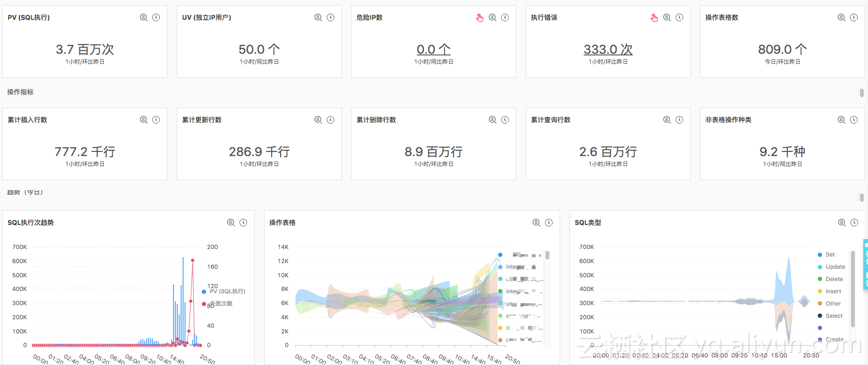Viewport: 868px width, 365px height.
Task: Open the clock icon on 累计更新行数 card
Action: (331, 120)
